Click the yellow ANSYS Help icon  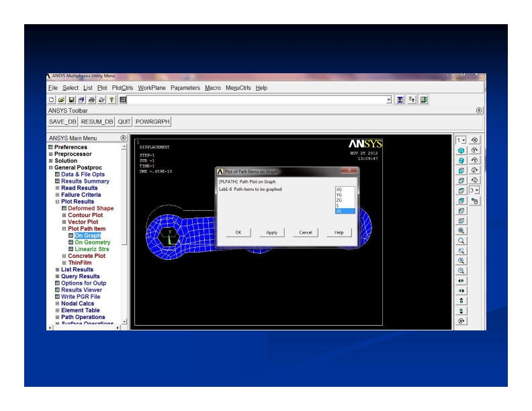(112, 99)
